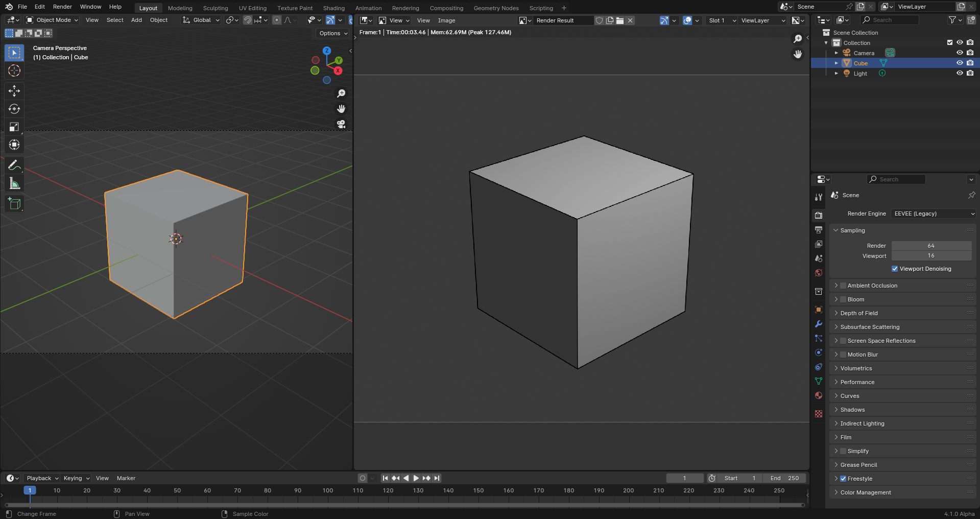Hide the Cube in viewport
The height and width of the screenshot is (519, 980).
click(960, 63)
